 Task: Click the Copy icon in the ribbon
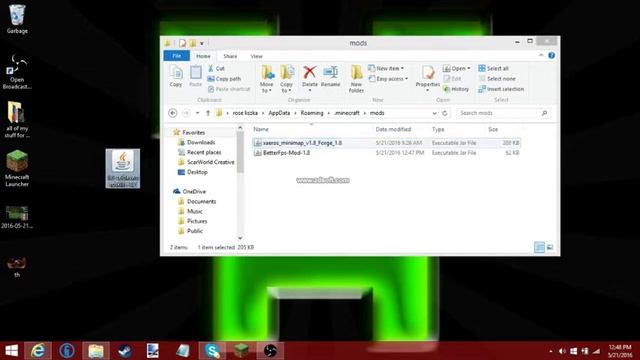tap(176, 76)
